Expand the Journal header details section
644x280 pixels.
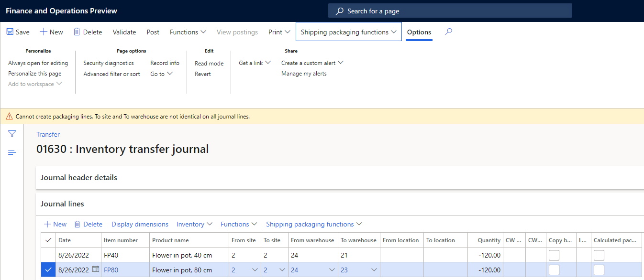79,177
